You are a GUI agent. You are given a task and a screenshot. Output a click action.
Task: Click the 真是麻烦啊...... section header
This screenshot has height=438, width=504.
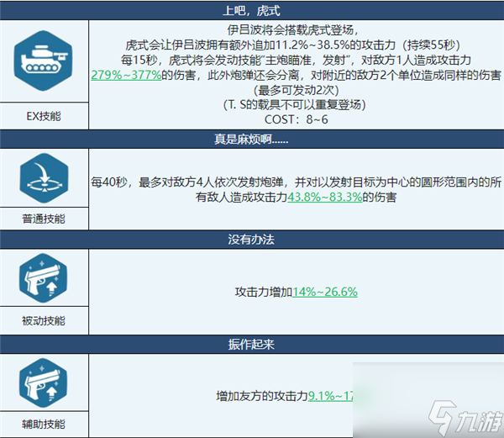(251, 139)
